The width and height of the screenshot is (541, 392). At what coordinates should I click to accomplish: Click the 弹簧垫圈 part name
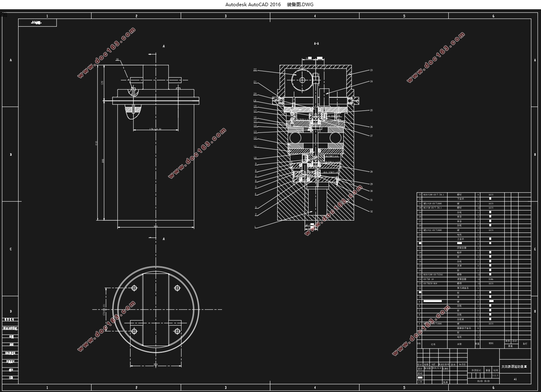461,279
